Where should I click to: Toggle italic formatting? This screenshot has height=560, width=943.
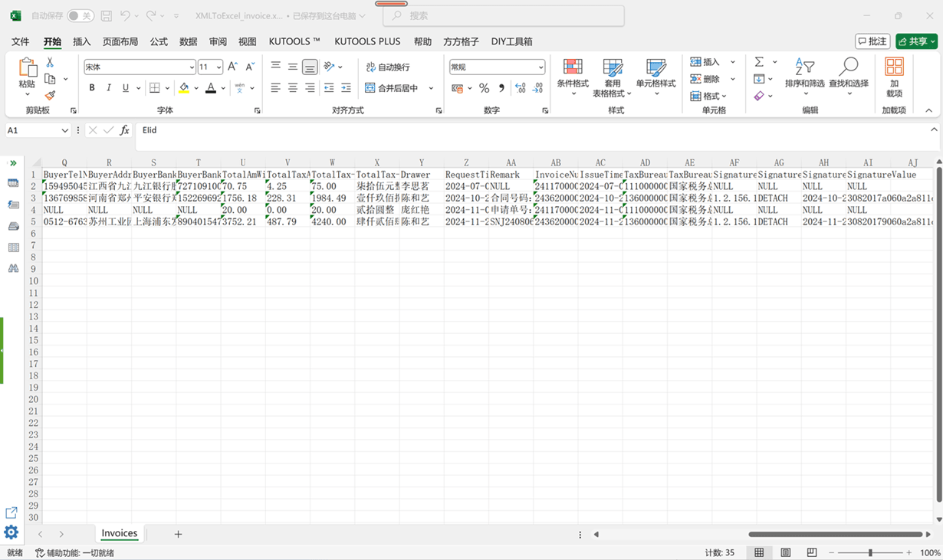(109, 88)
